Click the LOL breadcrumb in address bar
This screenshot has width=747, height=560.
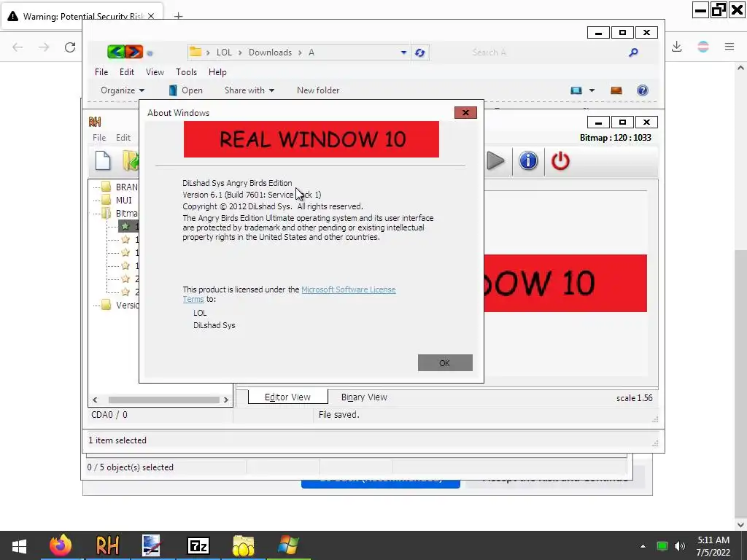click(224, 52)
